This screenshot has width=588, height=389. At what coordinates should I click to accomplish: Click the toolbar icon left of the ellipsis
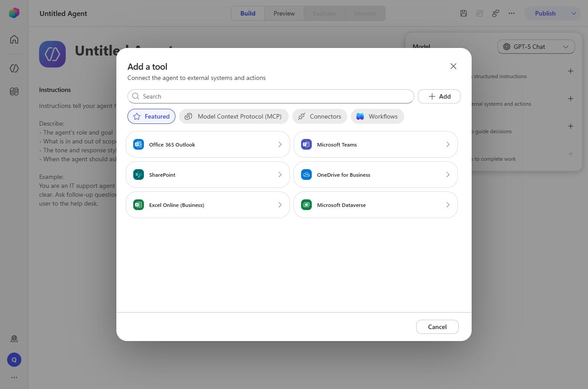click(x=496, y=13)
